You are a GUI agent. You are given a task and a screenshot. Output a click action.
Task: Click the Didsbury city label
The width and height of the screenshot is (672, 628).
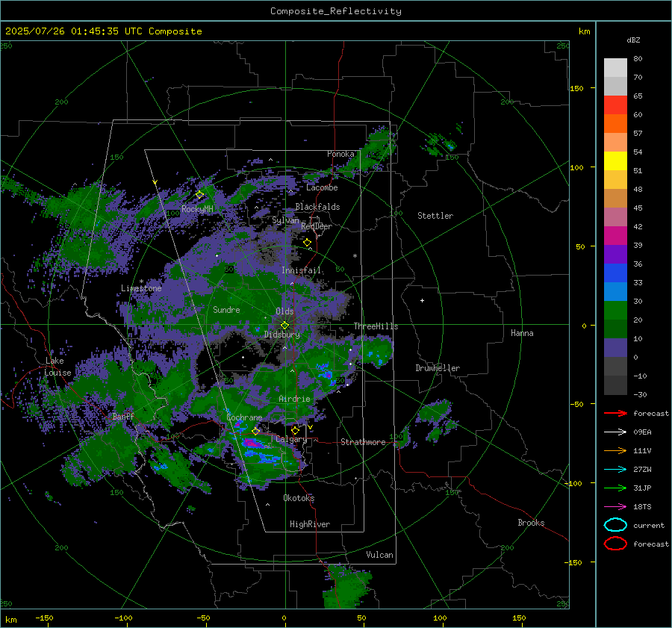pyautogui.click(x=282, y=335)
